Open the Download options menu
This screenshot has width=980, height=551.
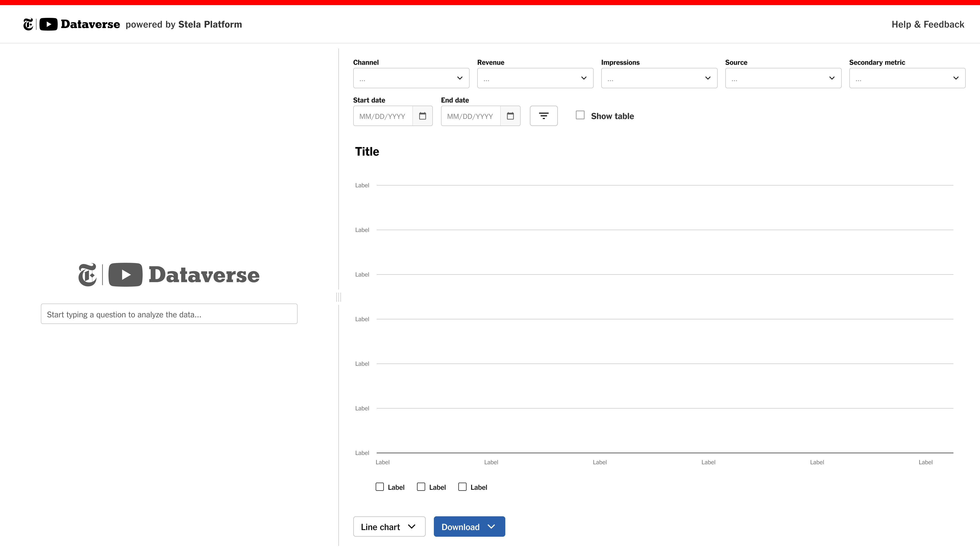coord(470,527)
